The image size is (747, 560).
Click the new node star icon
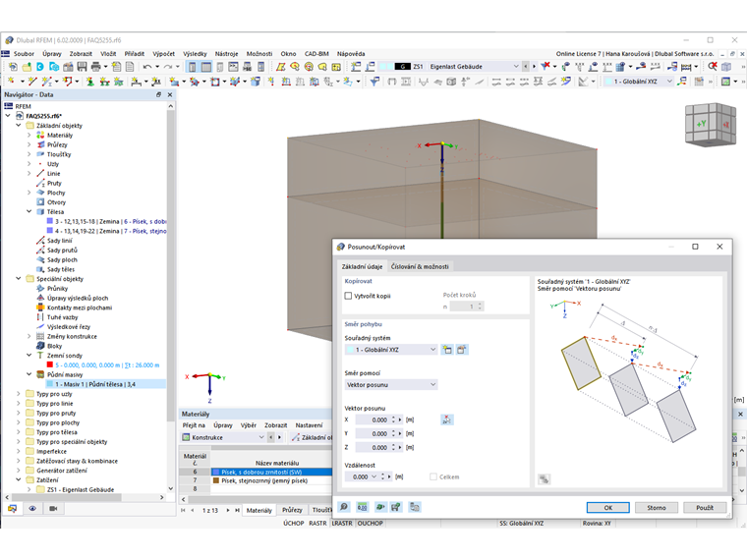pos(11,82)
